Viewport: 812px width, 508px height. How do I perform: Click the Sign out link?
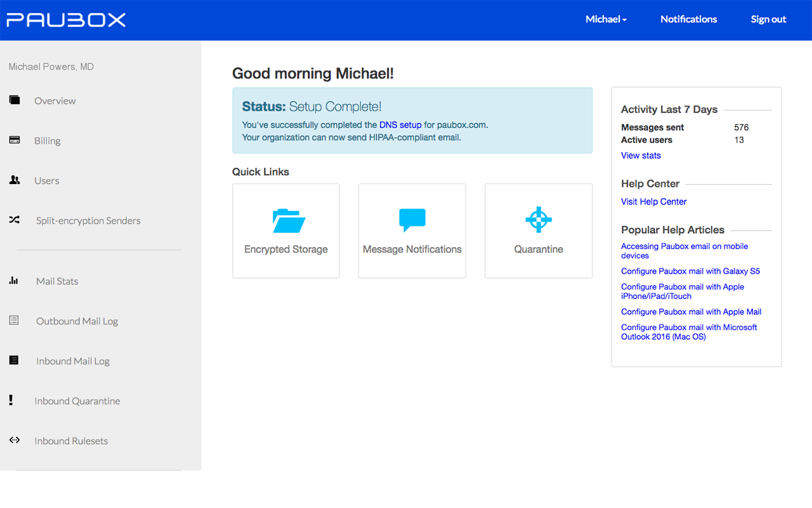point(768,19)
